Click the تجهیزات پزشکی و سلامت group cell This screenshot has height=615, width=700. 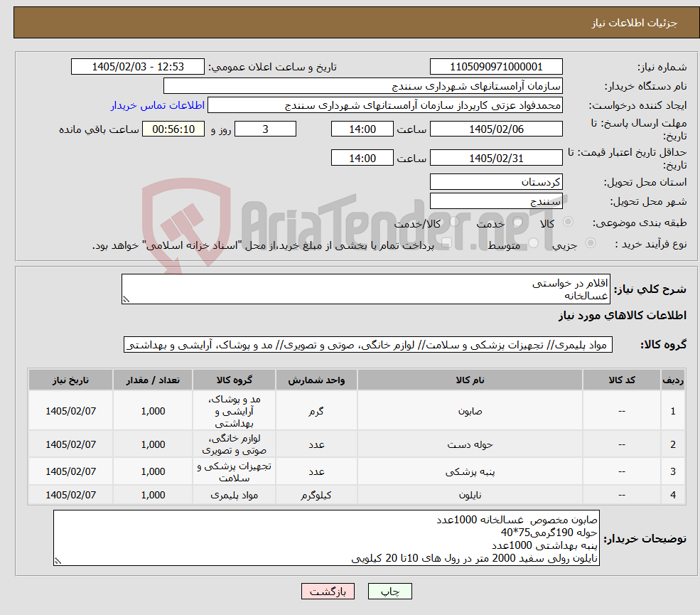click(x=234, y=471)
